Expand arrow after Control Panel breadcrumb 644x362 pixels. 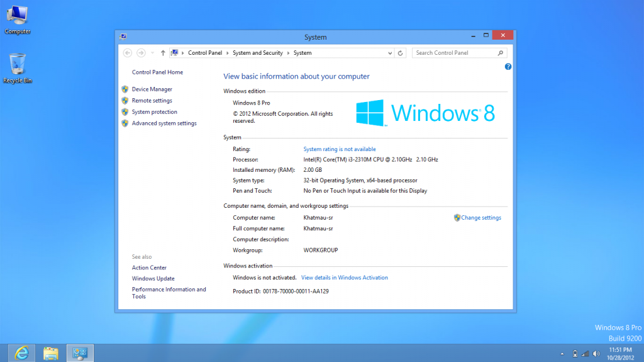click(227, 53)
